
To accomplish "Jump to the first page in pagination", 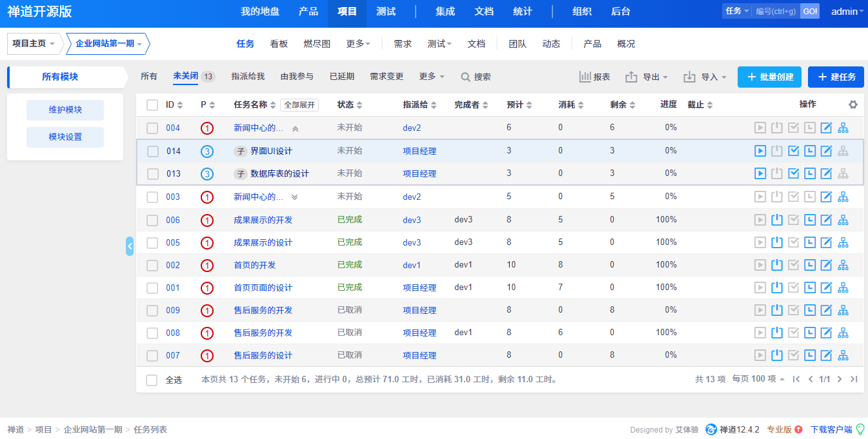I will pos(796,379).
